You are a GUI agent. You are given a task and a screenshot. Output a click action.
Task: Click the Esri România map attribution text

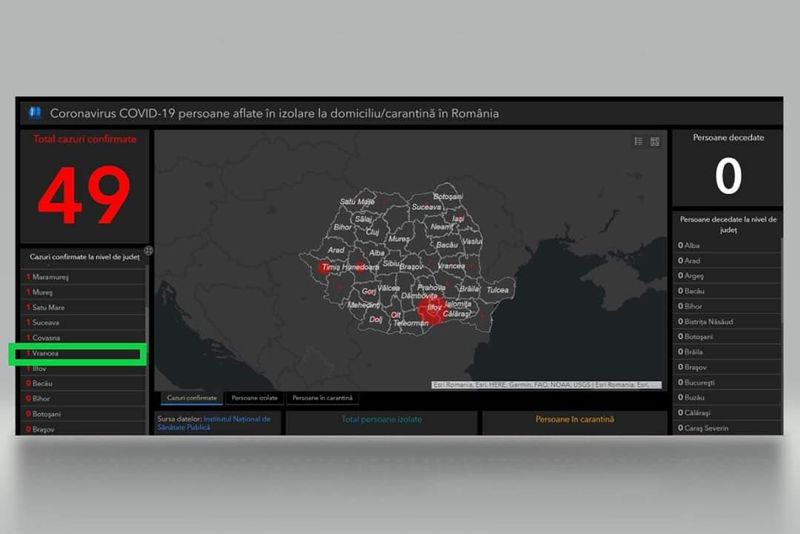coord(546,385)
